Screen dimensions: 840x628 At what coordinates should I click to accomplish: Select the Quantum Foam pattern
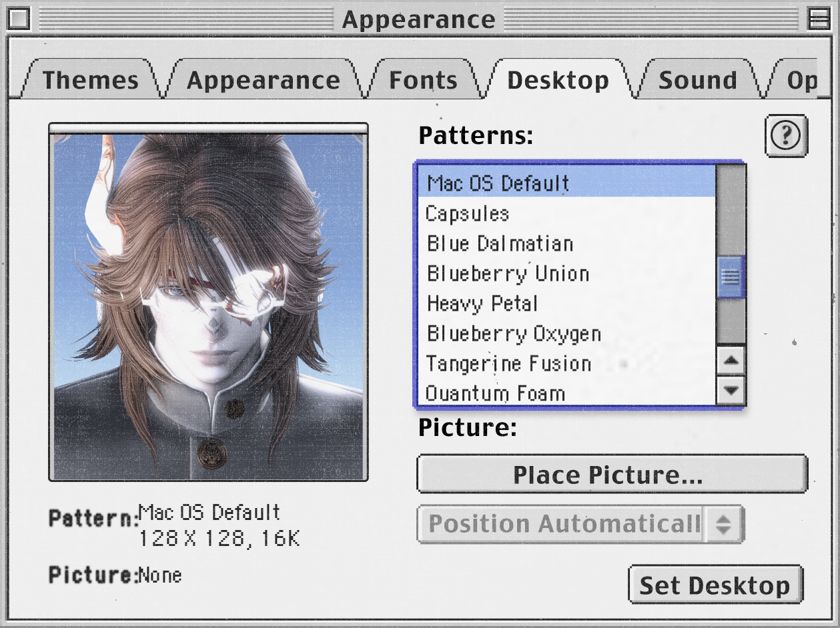(x=566, y=393)
